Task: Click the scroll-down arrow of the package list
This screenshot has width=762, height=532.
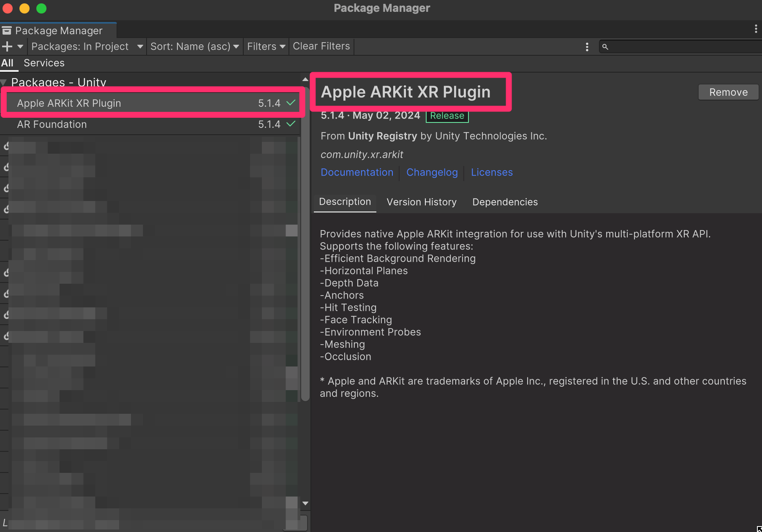Action: pyautogui.click(x=305, y=503)
